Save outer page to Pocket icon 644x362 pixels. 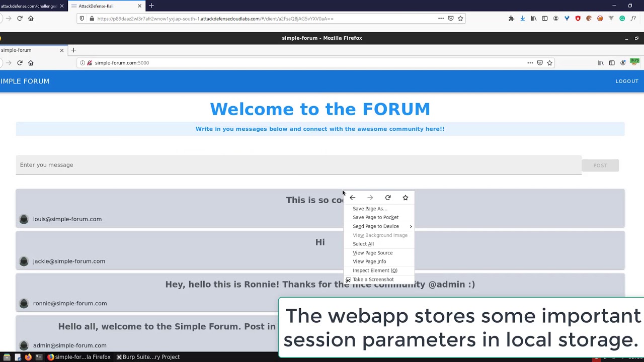coord(451,19)
